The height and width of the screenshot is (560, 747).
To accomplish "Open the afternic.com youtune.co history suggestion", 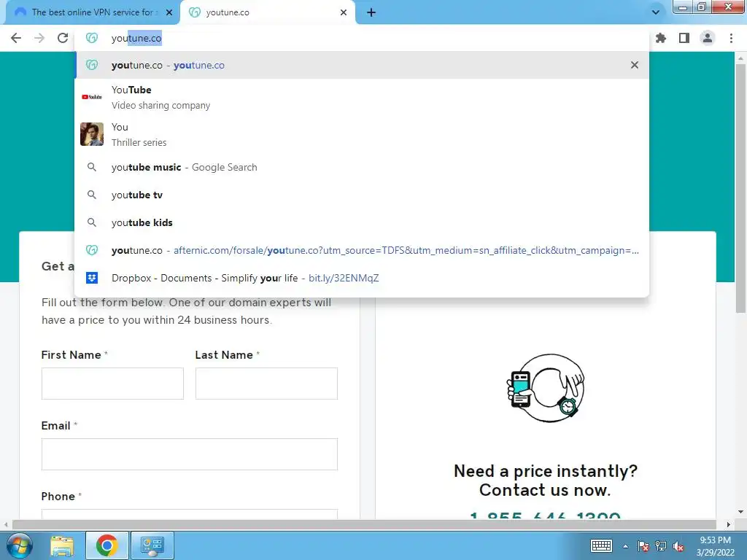I will pos(362,250).
